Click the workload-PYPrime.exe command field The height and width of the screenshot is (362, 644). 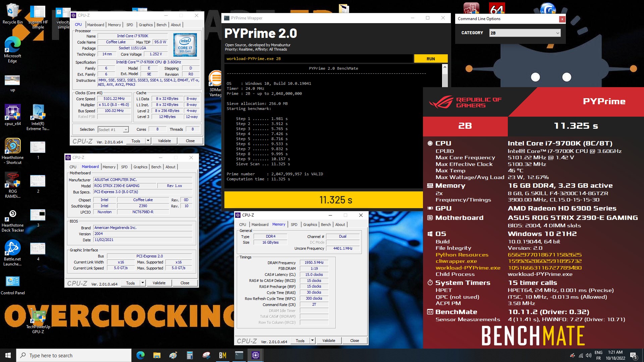click(x=319, y=59)
